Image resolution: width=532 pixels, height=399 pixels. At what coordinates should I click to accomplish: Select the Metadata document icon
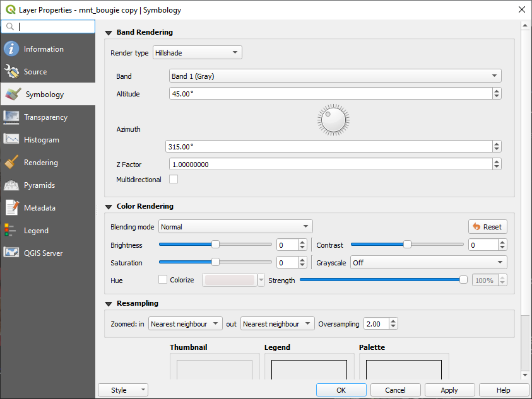click(11, 208)
